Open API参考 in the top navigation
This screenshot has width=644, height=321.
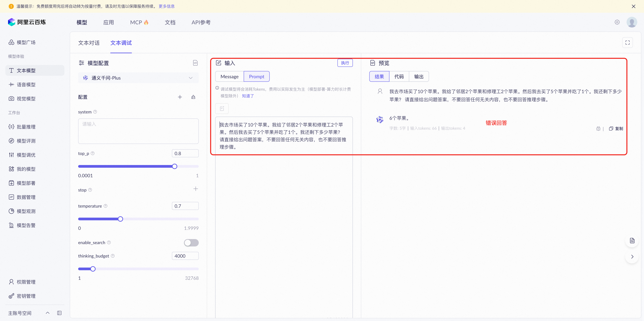click(201, 22)
